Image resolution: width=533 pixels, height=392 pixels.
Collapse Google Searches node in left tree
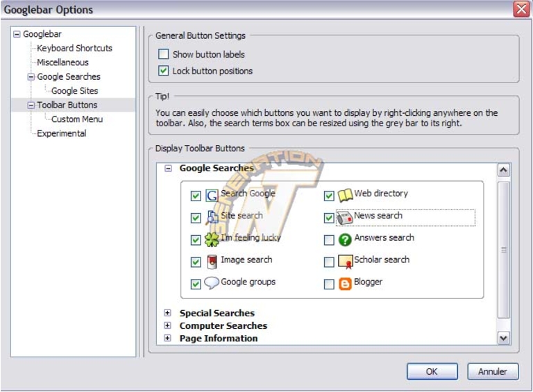[31, 77]
